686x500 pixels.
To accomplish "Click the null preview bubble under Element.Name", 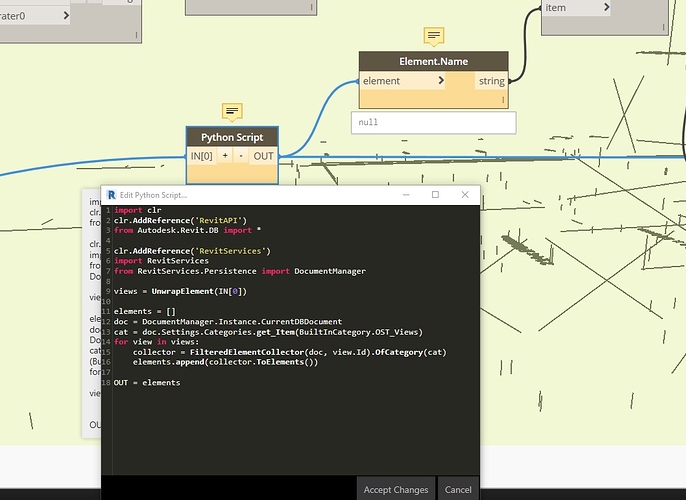I will pos(434,122).
